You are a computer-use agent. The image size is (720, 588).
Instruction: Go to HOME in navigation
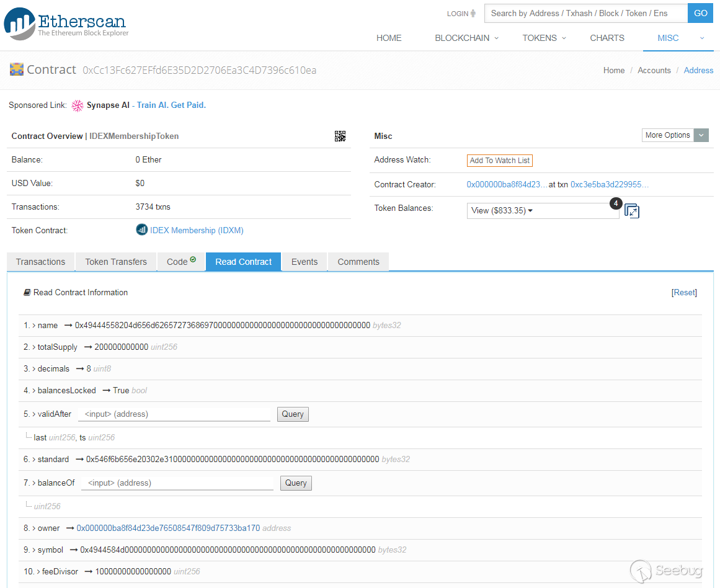[389, 38]
